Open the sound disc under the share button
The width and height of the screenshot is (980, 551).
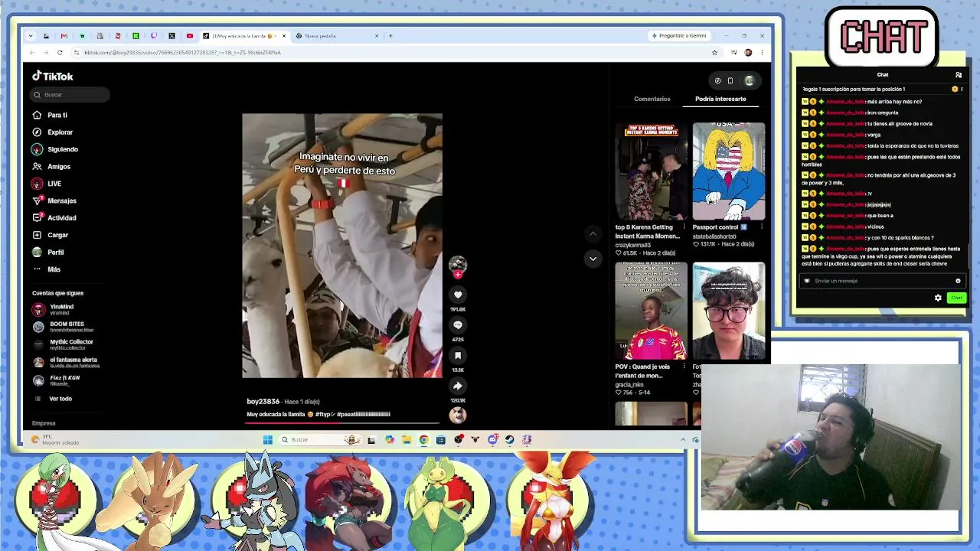[x=458, y=415]
